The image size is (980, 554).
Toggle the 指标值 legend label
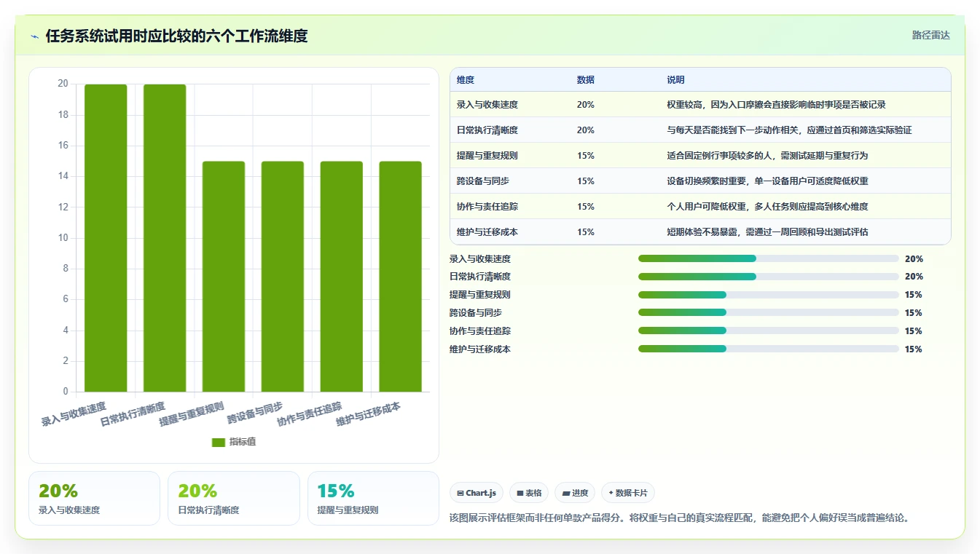pyautogui.click(x=243, y=442)
